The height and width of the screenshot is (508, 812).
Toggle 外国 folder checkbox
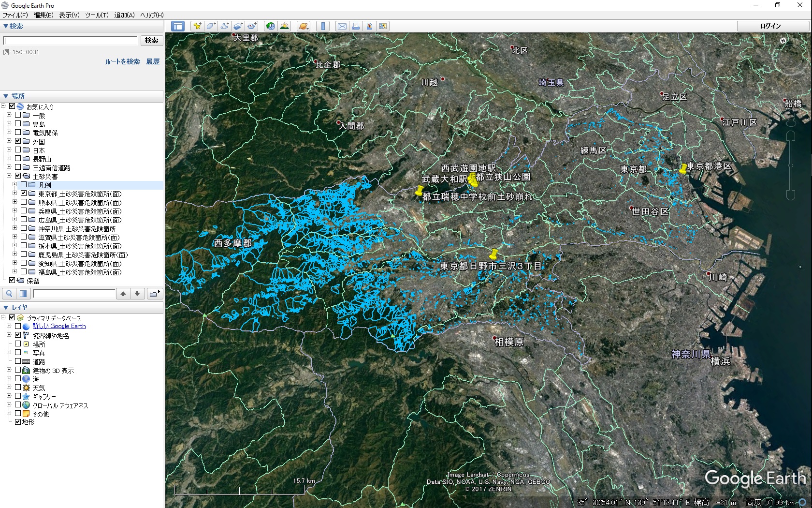coord(18,141)
